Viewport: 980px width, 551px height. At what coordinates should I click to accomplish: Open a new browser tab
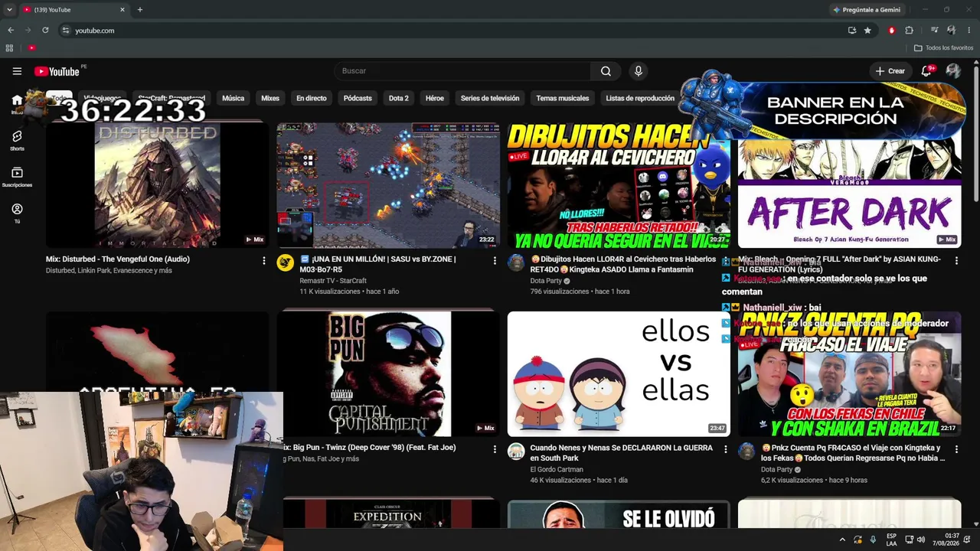click(x=139, y=9)
